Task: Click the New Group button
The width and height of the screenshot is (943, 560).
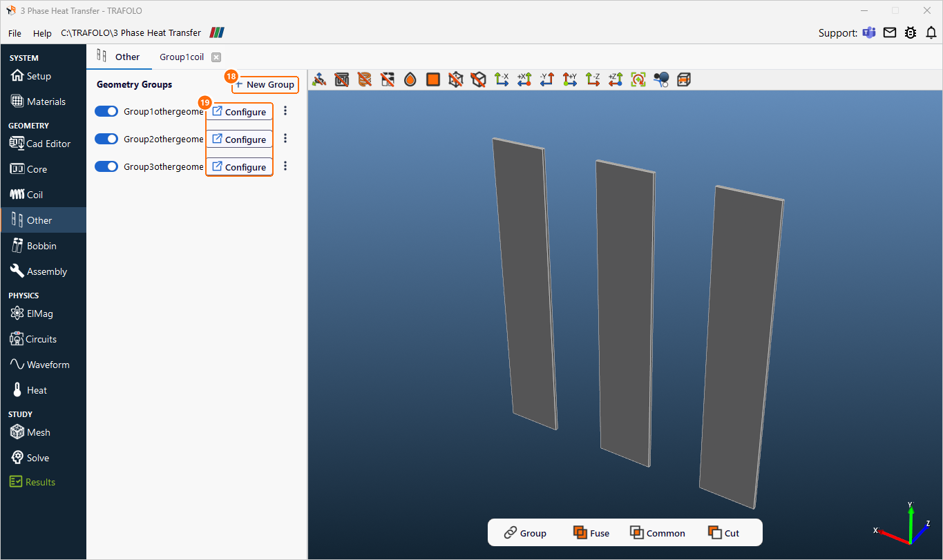Action: click(265, 84)
